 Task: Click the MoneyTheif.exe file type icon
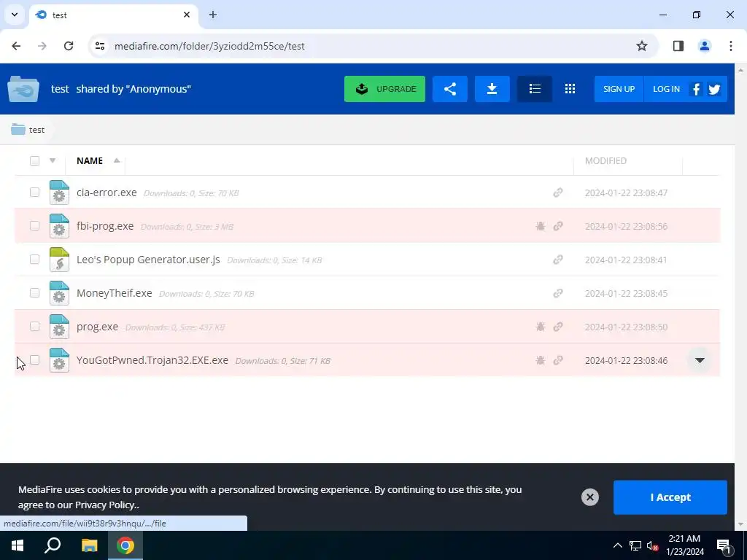[x=59, y=293]
